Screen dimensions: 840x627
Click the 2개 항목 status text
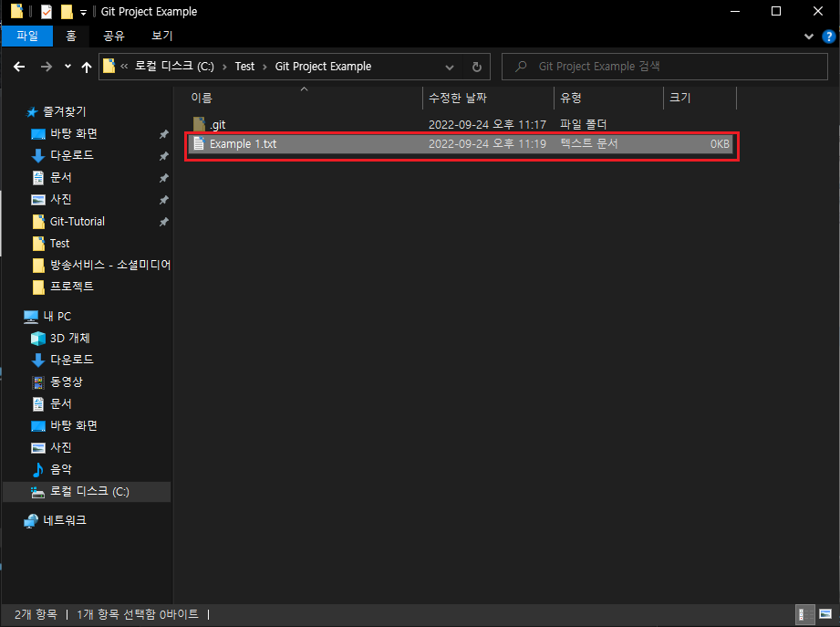[36, 614]
